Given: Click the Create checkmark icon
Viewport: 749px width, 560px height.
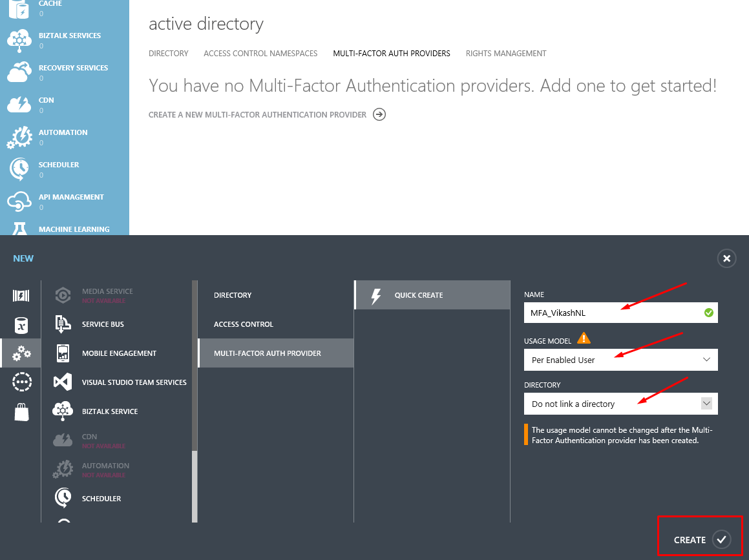Looking at the screenshot, I should click(x=721, y=539).
